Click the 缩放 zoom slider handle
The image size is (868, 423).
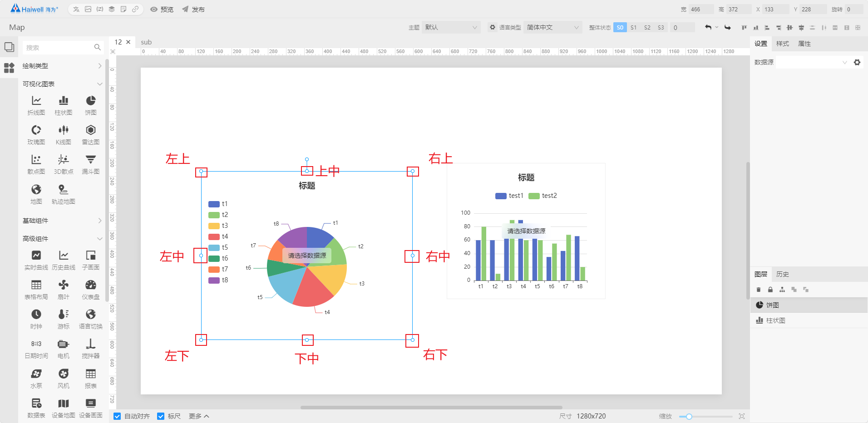point(689,417)
